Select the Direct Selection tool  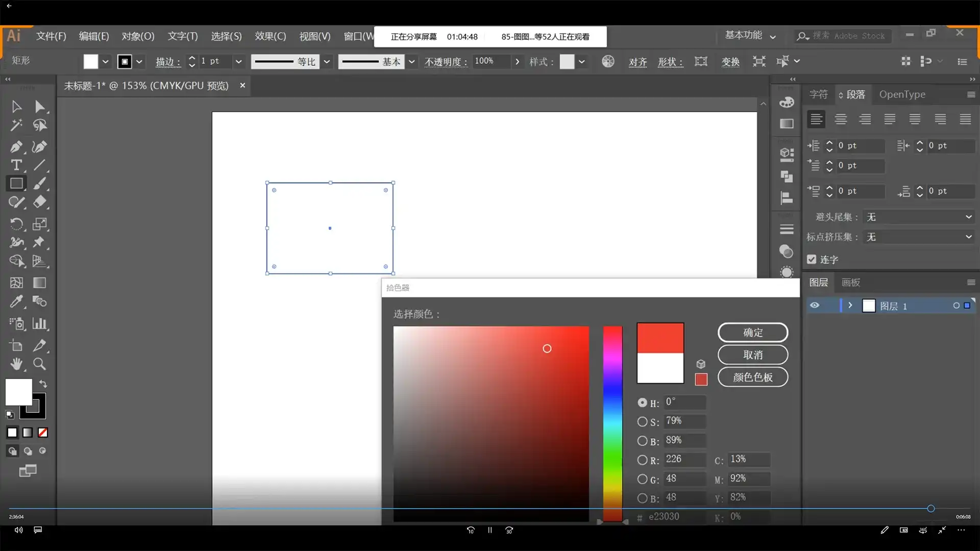coord(39,107)
